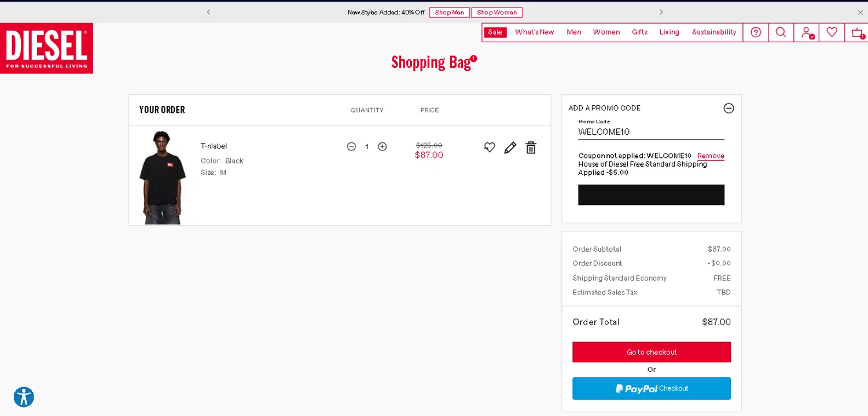Screen dimensions: 868x416
Task: Click the Shipping Standard Economy label
Action: pos(619,278)
